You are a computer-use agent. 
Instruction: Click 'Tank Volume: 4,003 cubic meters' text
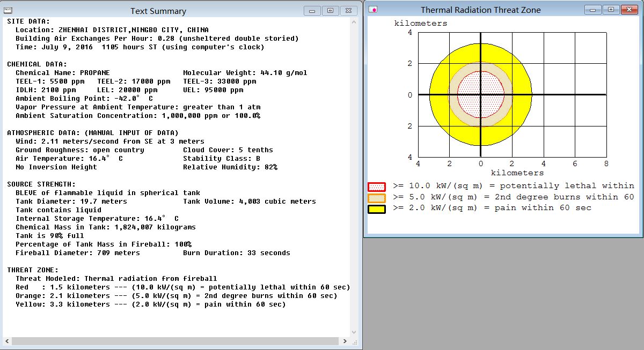pyautogui.click(x=250, y=202)
